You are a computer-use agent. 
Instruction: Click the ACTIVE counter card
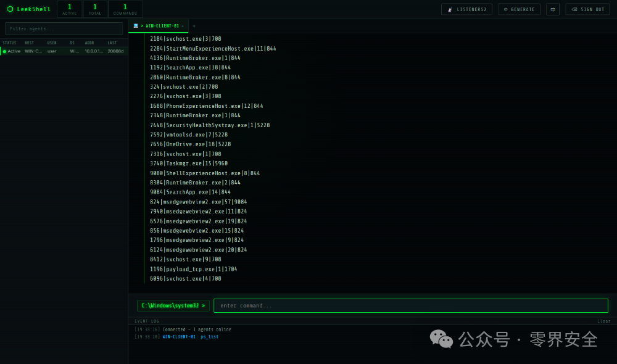coord(70,9)
